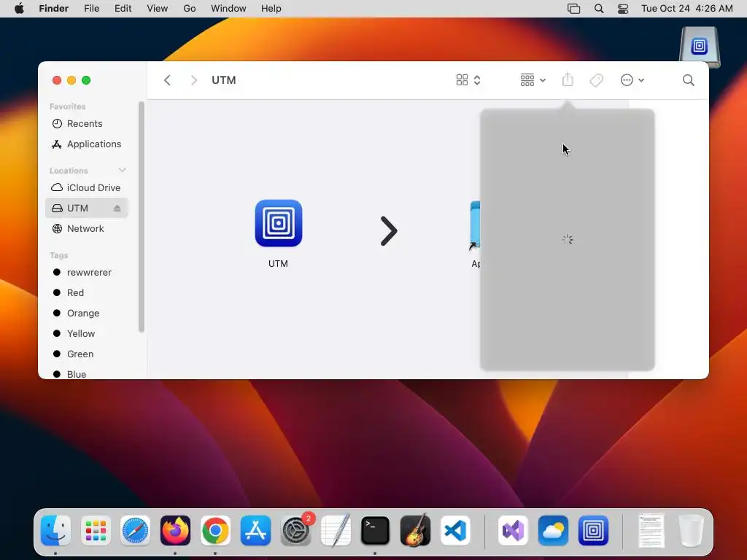Open the group-by options dropdown
This screenshot has width=747, height=560.
coord(533,80)
